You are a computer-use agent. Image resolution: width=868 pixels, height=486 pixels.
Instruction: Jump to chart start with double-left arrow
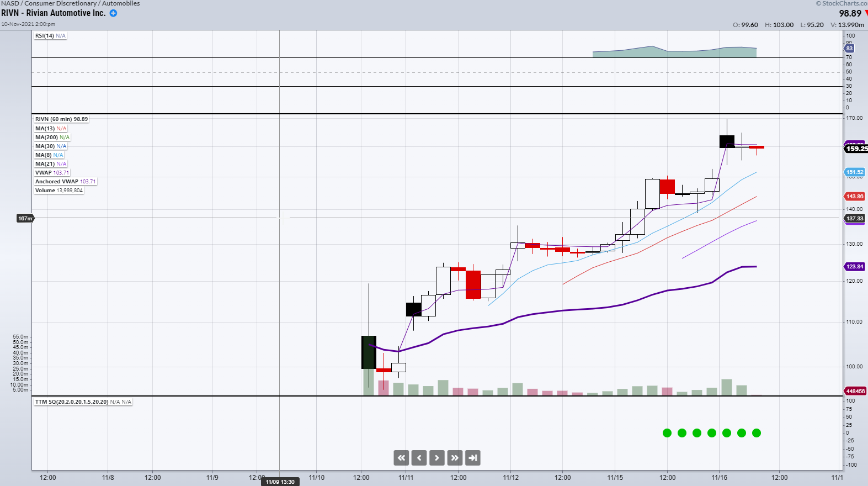pos(401,458)
